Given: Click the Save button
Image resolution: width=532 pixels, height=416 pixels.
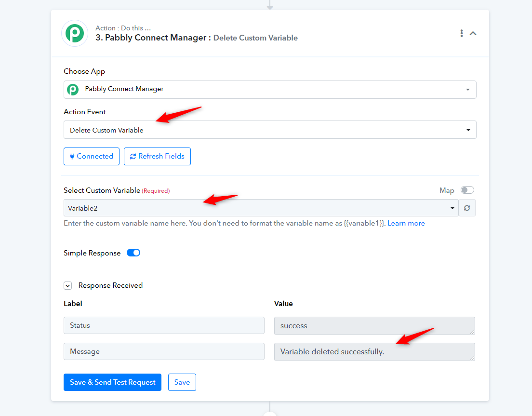Looking at the screenshot, I should tap(182, 382).
